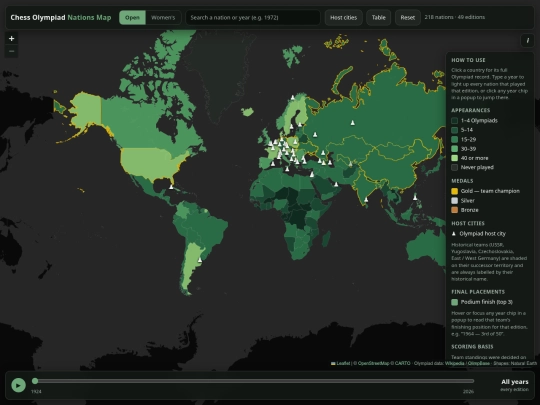
Task: Zoom out with the minus button
Action: coord(11,51)
